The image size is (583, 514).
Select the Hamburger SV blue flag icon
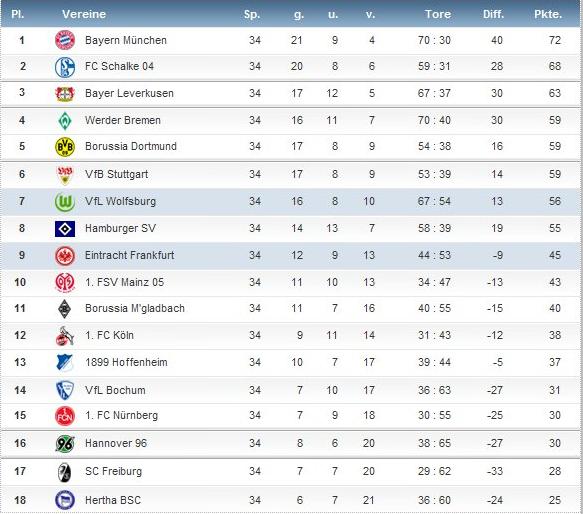65,229
